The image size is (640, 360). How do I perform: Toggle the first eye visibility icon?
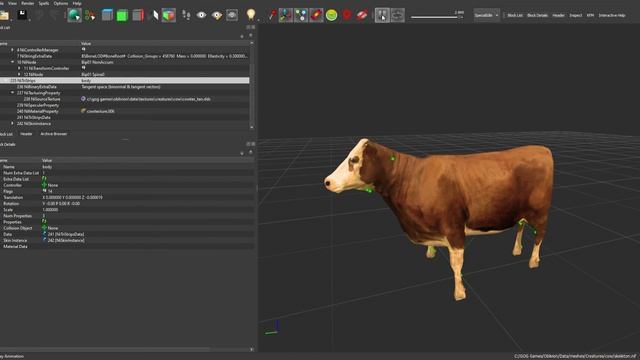(x=201, y=16)
